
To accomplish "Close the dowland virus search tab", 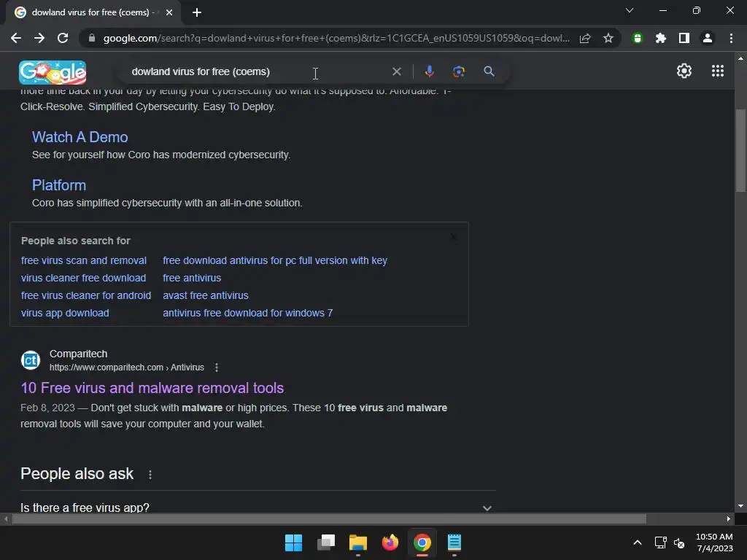I will (x=169, y=12).
